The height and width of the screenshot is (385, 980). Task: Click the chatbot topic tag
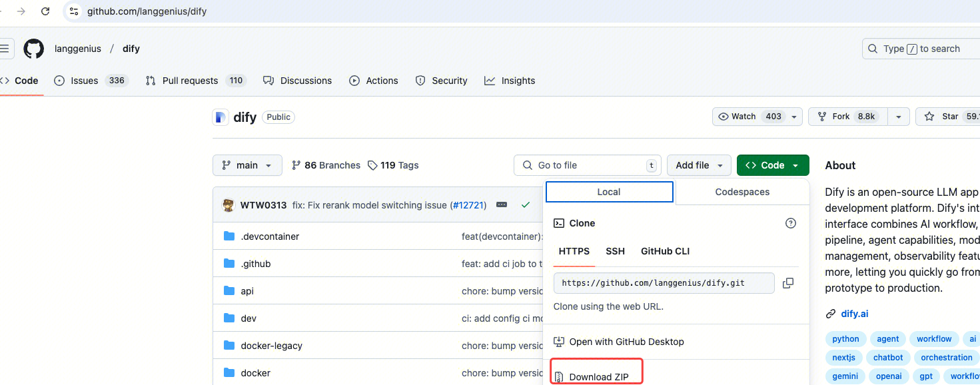pyautogui.click(x=889, y=358)
